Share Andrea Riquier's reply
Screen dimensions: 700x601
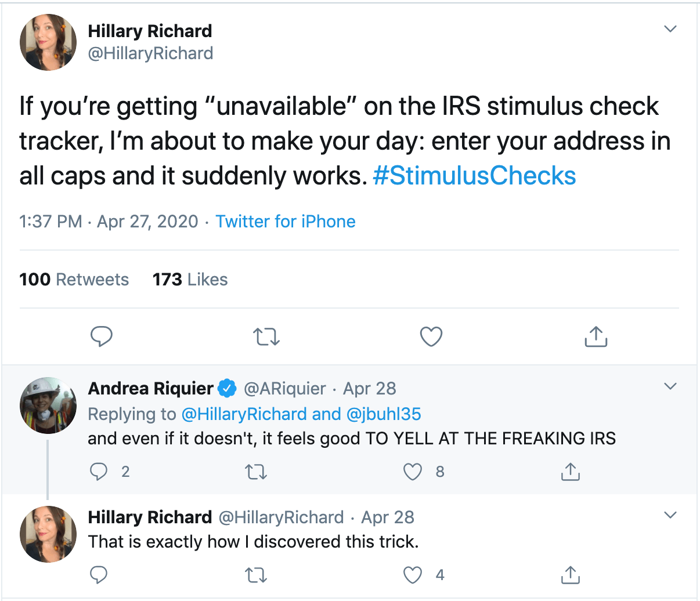[570, 472]
